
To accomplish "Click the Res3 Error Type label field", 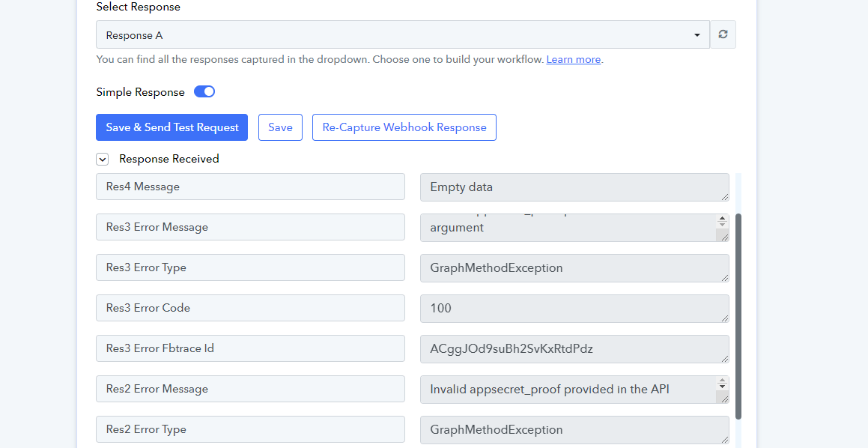I will click(250, 267).
